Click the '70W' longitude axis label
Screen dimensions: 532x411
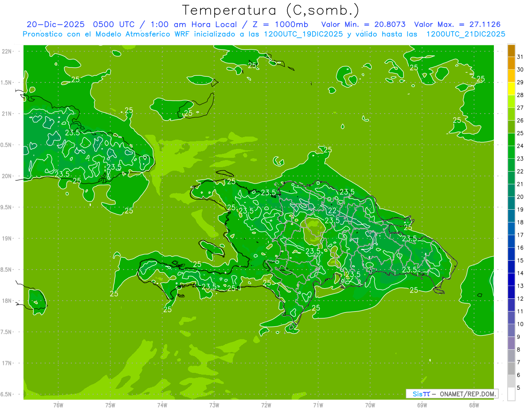tap(370, 405)
